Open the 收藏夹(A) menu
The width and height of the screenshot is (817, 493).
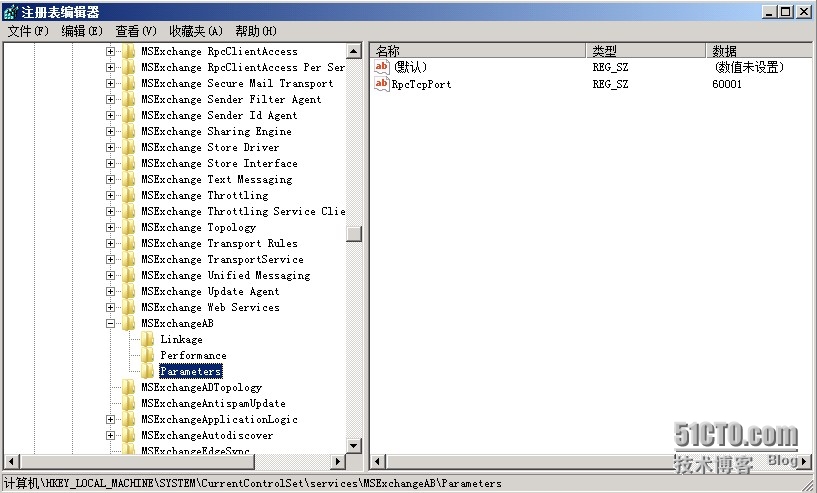click(x=196, y=31)
